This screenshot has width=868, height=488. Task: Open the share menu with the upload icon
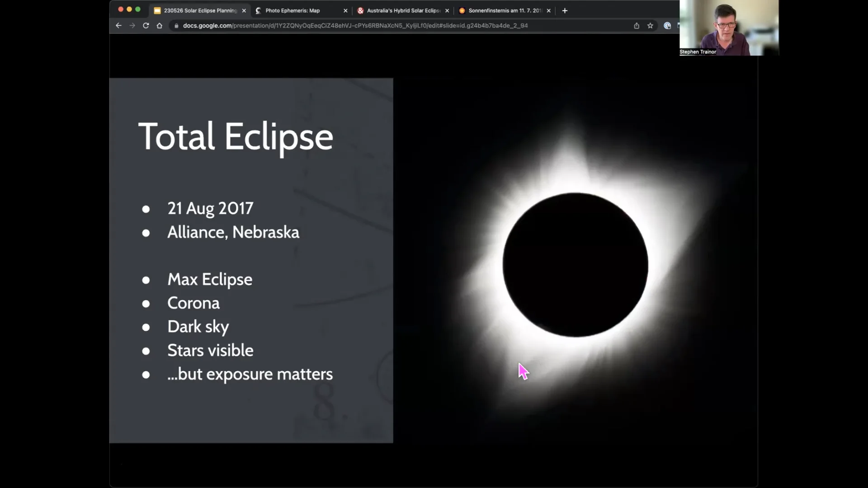tap(637, 26)
